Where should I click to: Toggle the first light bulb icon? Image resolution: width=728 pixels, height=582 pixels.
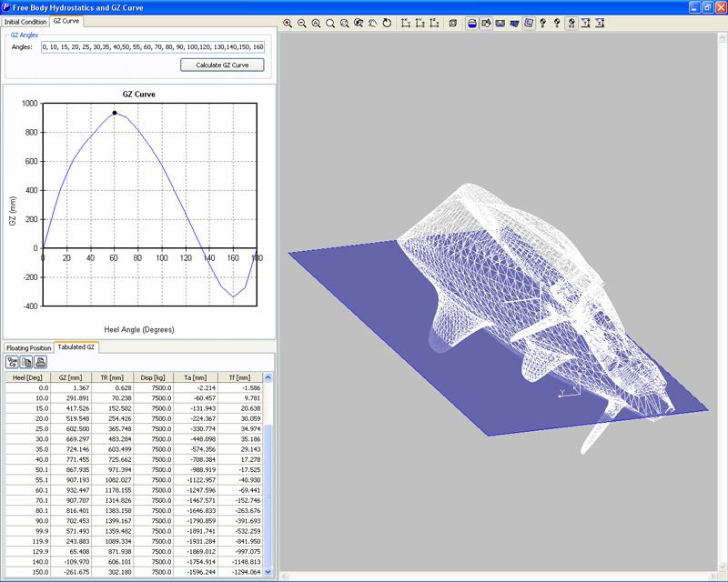pos(542,25)
